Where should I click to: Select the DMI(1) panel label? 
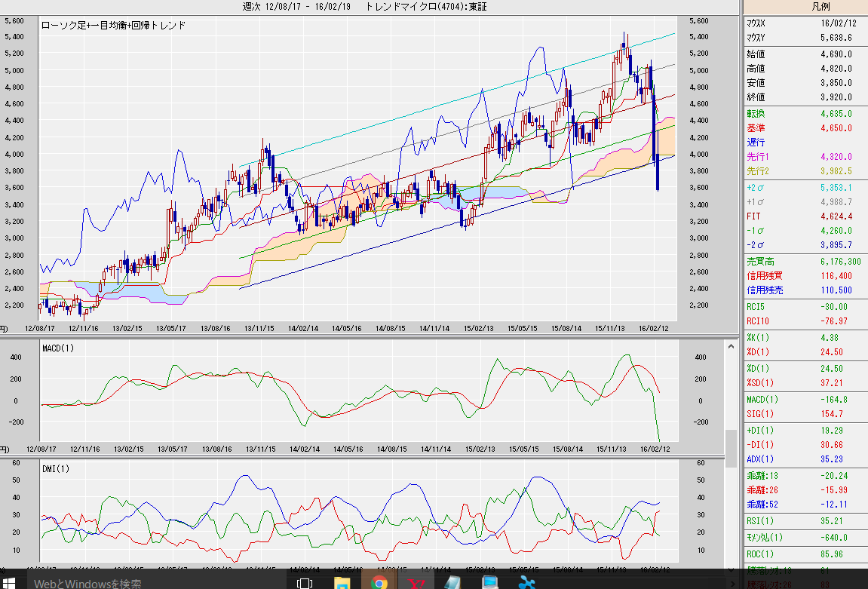click(x=55, y=469)
